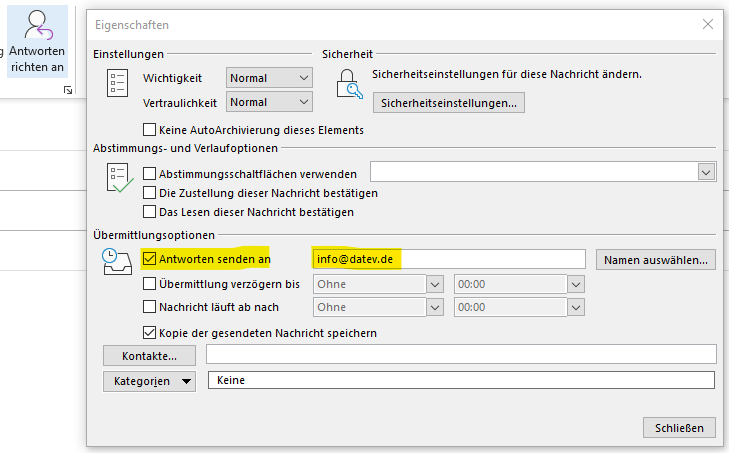Click the settings checklist icon next to Wichtigkeit
The image size is (729, 453).
coord(117,83)
